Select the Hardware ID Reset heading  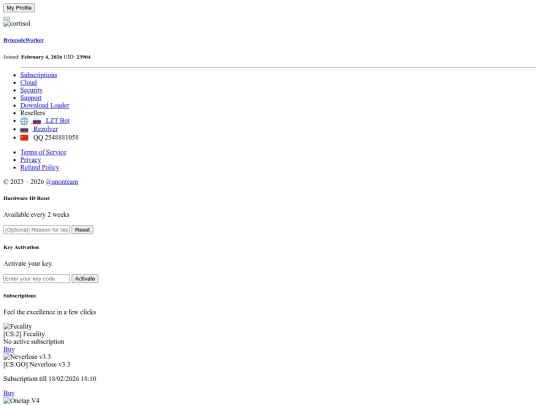click(x=27, y=198)
